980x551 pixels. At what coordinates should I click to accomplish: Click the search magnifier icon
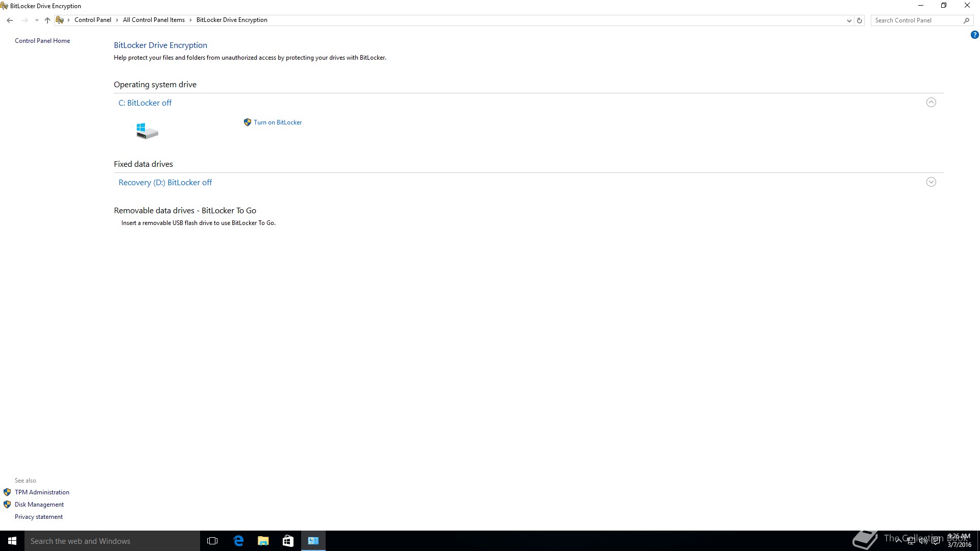tap(966, 20)
